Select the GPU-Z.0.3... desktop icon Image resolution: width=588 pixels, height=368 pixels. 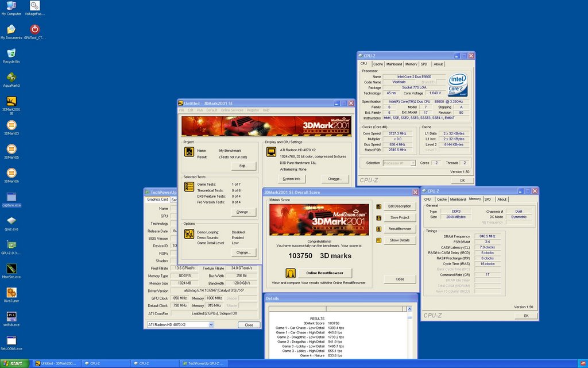(x=11, y=247)
